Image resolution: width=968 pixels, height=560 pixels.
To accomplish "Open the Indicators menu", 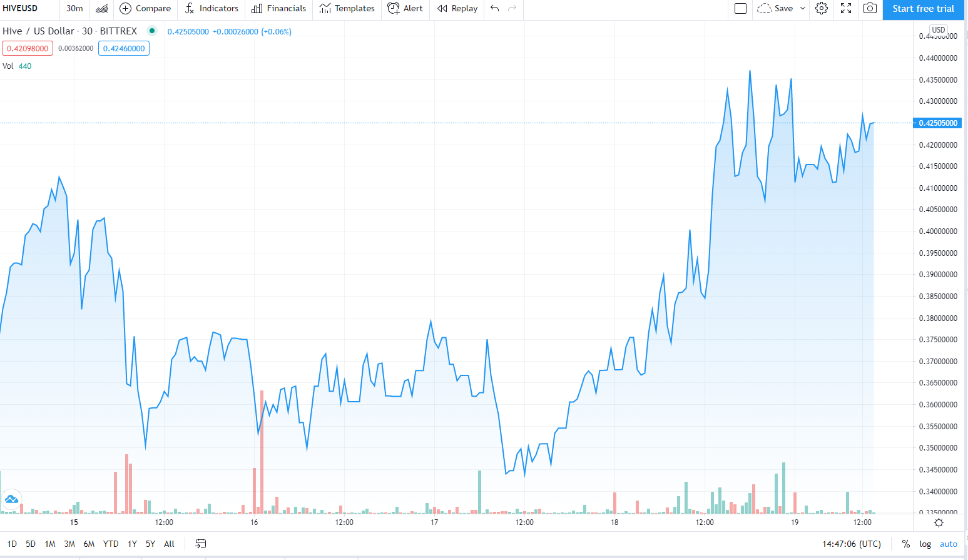I will pyautogui.click(x=211, y=9).
